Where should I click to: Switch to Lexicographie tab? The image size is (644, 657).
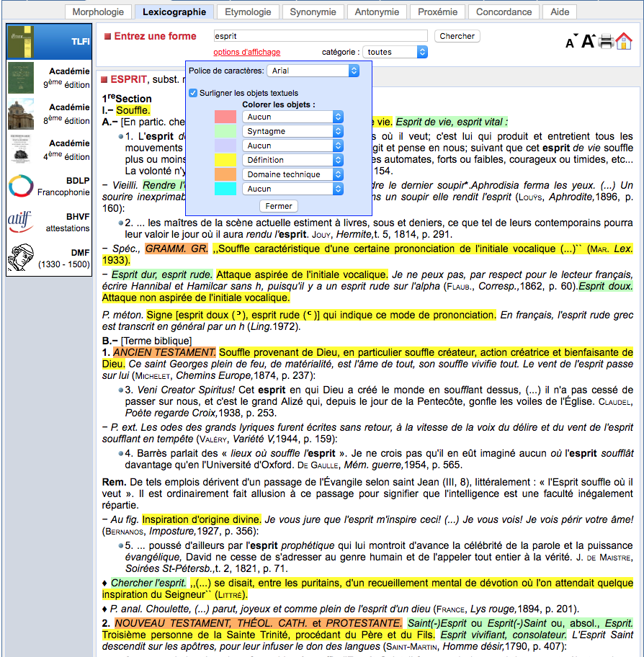point(174,12)
